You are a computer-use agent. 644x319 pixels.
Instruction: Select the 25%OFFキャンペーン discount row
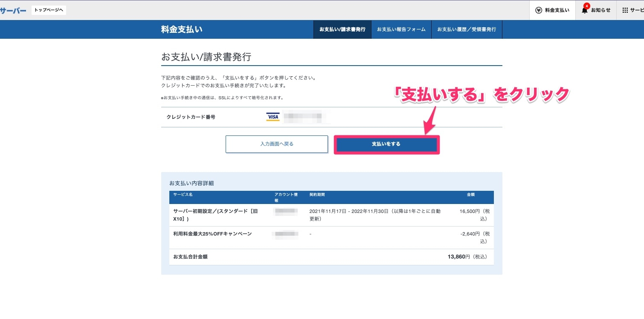click(x=212, y=234)
